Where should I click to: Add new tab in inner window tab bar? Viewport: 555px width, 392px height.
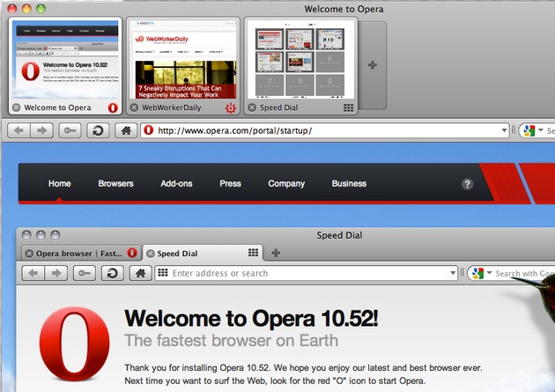pos(276,253)
